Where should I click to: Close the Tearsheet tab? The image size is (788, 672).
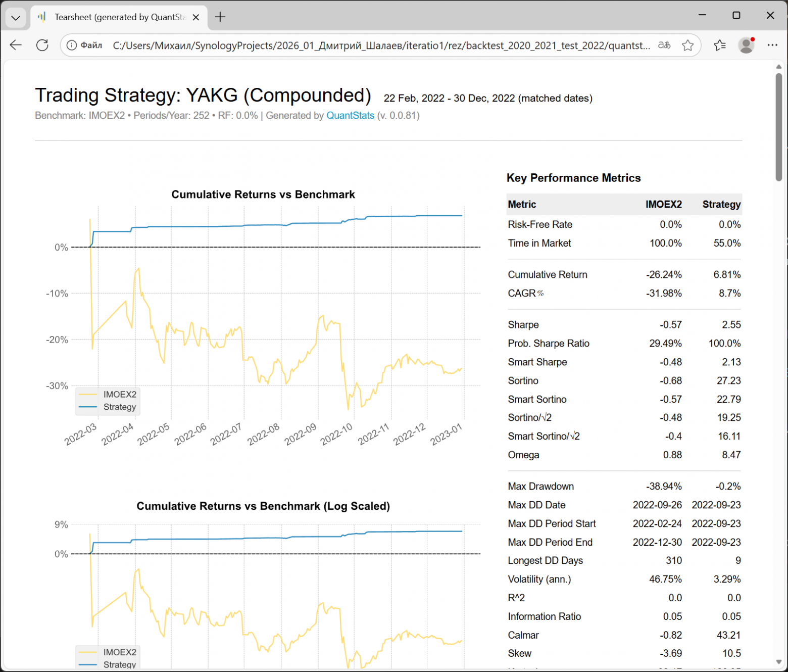(196, 17)
